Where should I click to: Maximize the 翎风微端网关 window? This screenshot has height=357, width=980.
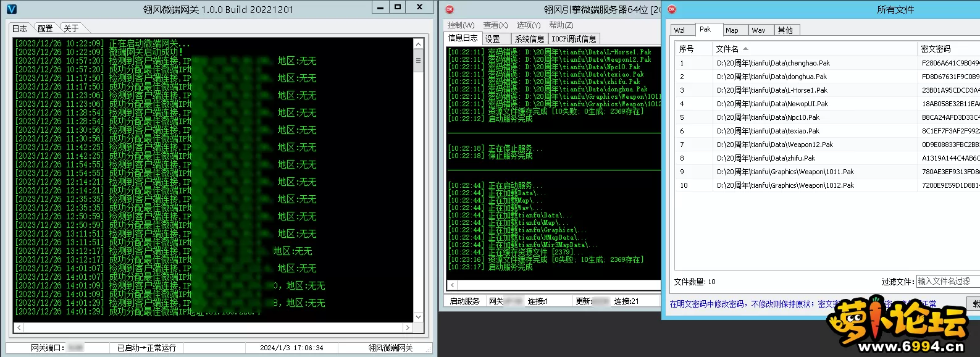[397, 7]
